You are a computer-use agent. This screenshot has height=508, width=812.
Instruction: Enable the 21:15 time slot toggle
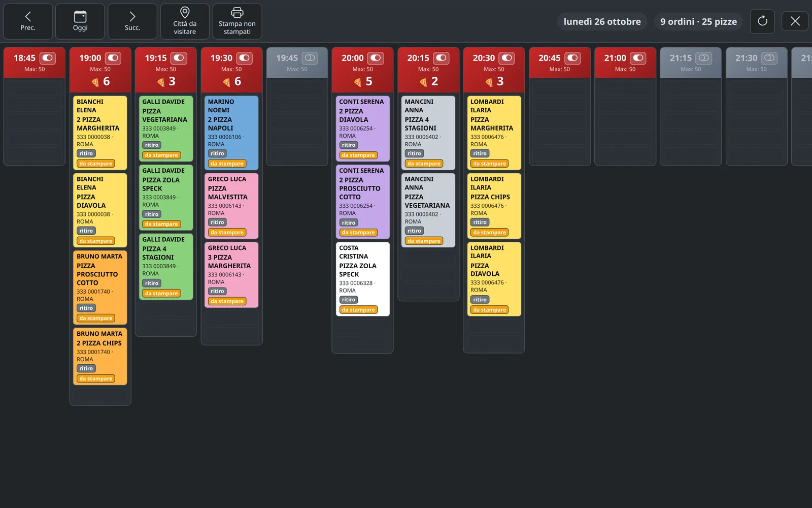tap(704, 58)
